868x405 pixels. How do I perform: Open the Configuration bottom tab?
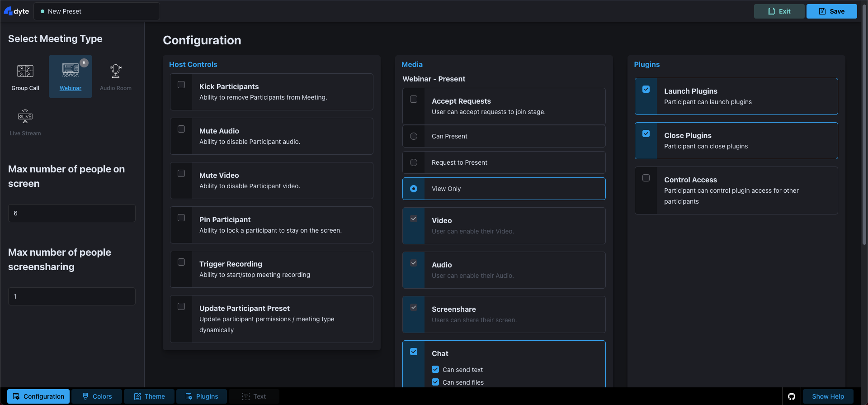(38, 396)
